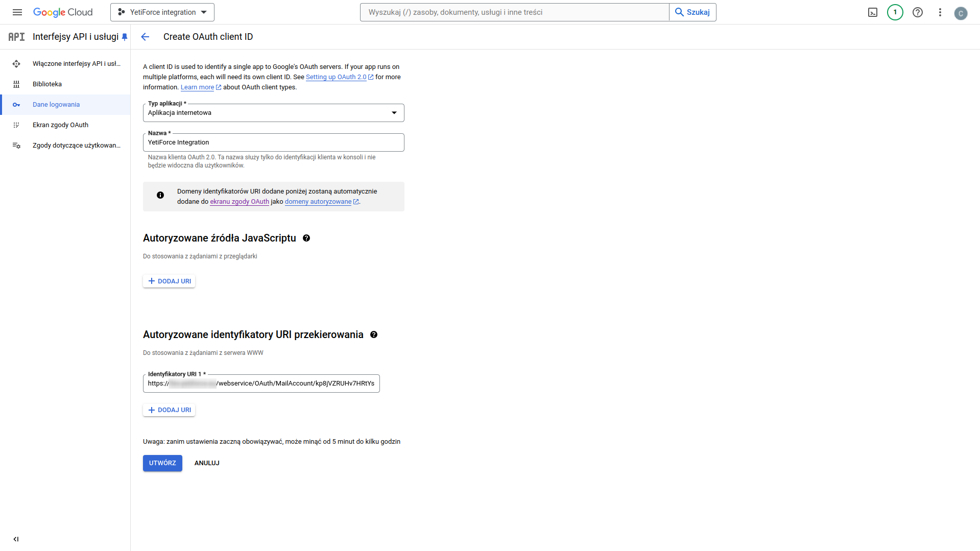Show help for Autoryzowane źródła JavaScriptu
The height and width of the screenshot is (551, 980).
306,238
